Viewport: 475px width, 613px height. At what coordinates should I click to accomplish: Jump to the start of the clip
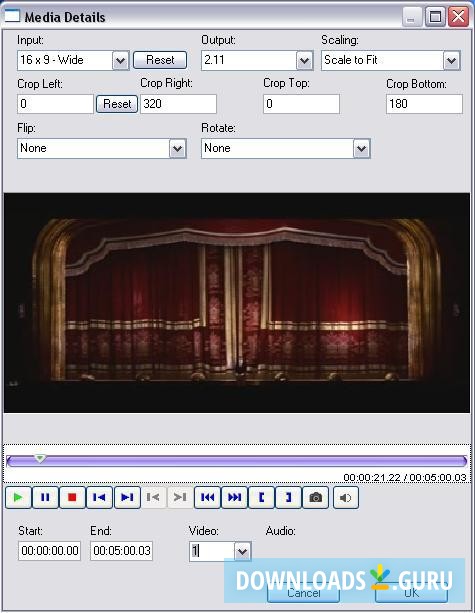click(x=207, y=497)
